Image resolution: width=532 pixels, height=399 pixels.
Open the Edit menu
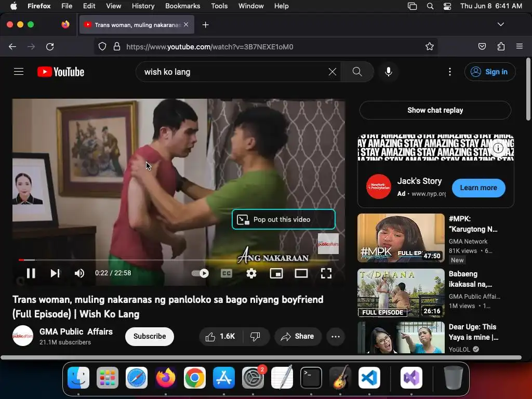pyautogui.click(x=89, y=6)
